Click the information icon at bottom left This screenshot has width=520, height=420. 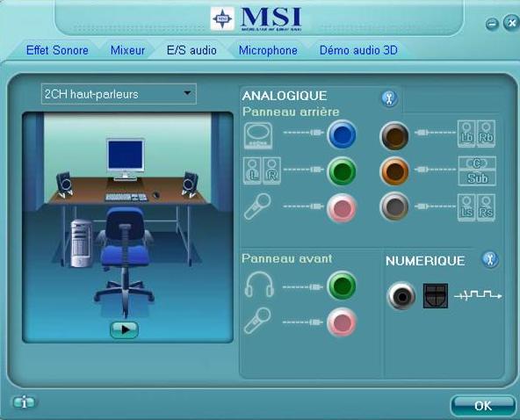click(x=25, y=402)
